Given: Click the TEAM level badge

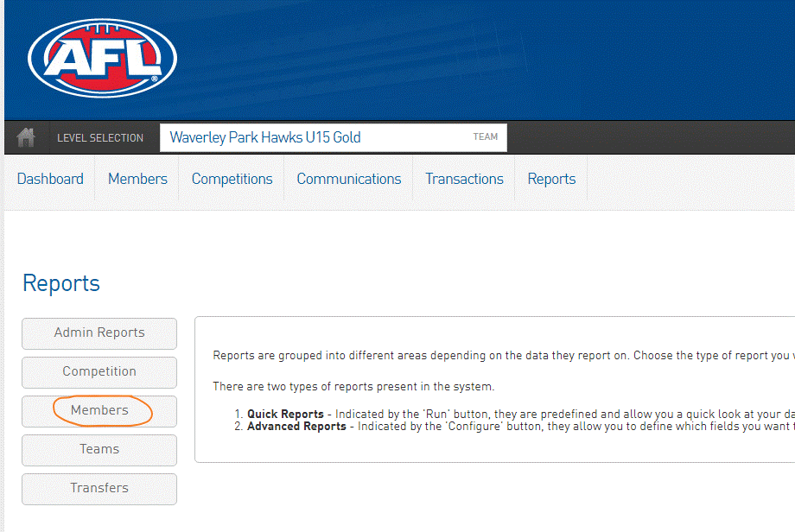Looking at the screenshot, I should pos(485,137).
